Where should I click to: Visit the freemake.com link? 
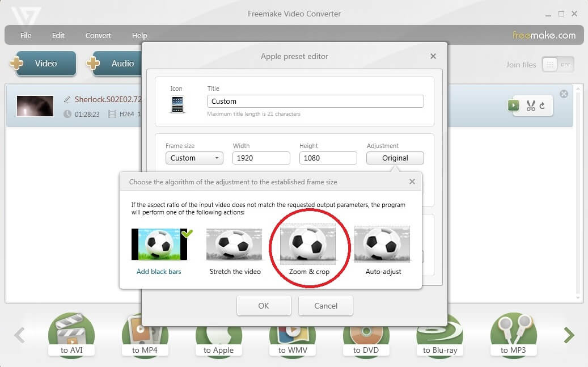point(544,35)
